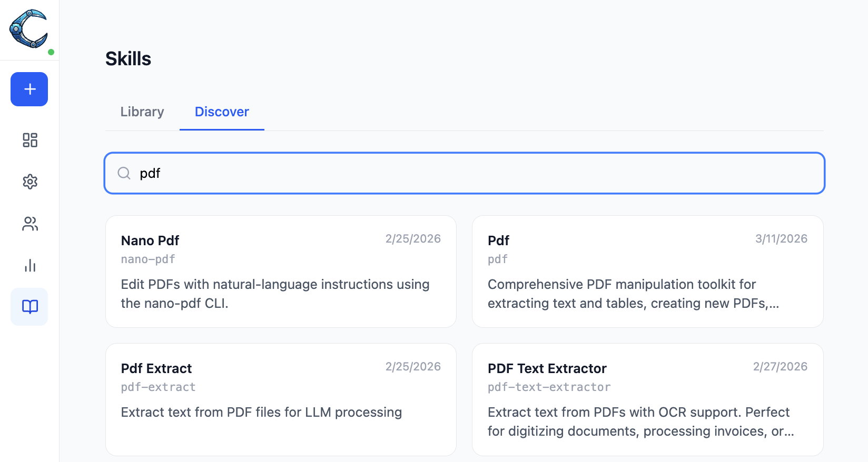Click the search magnifier icon
The height and width of the screenshot is (462, 868).
coord(124,173)
